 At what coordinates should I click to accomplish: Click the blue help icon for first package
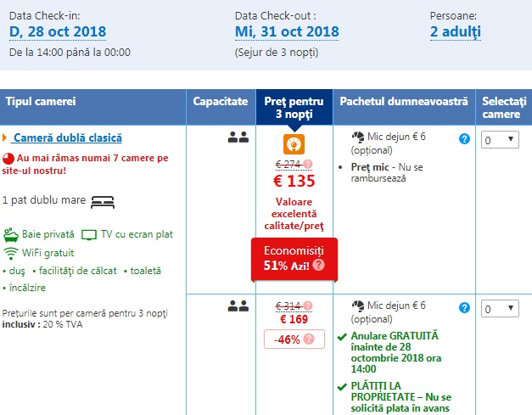(464, 139)
